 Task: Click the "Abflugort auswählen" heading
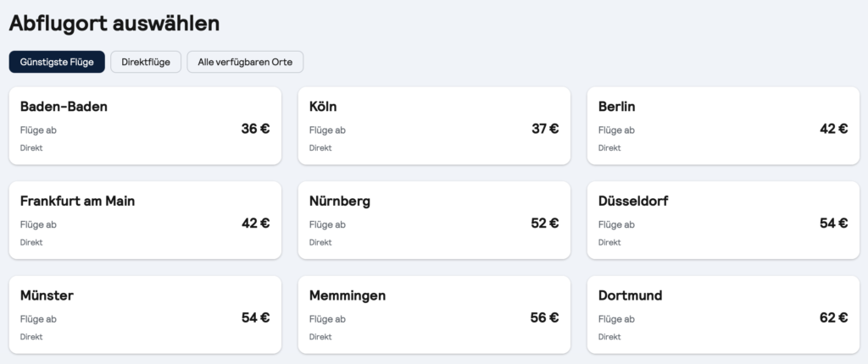pos(114,23)
